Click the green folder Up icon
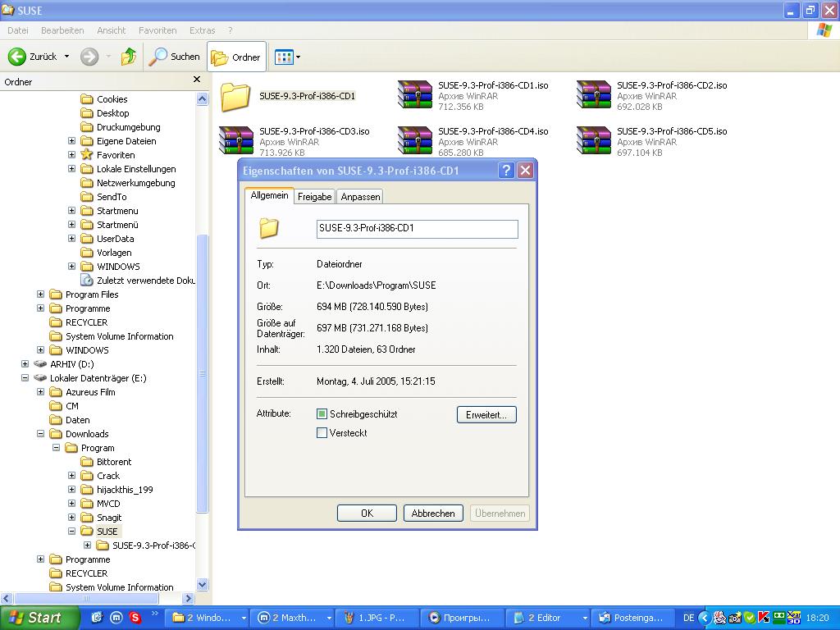The image size is (840, 630). pyautogui.click(x=129, y=57)
